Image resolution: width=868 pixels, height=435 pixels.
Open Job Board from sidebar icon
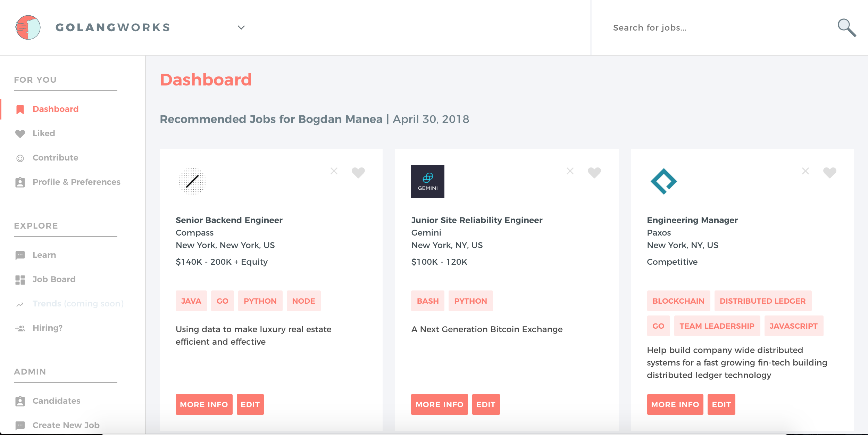pos(20,280)
